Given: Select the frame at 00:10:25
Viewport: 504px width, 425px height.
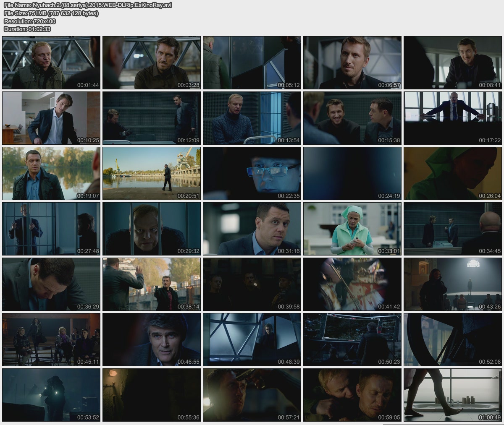Looking at the screenshot, I should 51,118.
